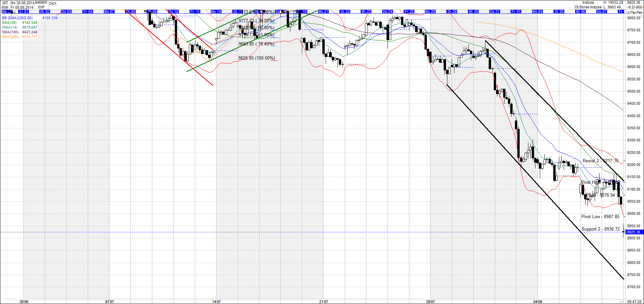The height and width of the screenshot is (304, 644).
Task: Click the 07 07 date axis label
Action: [x=110, y=302]
